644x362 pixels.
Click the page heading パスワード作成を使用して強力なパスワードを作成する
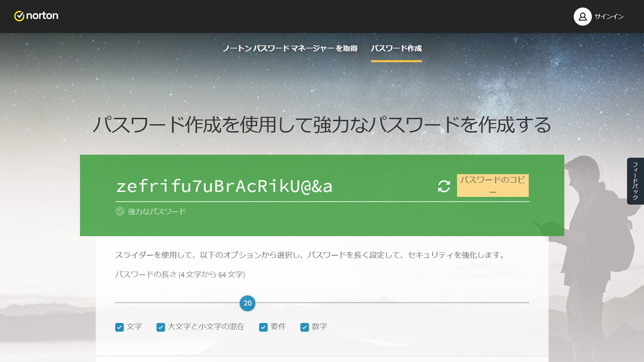[x=322, y=124]
